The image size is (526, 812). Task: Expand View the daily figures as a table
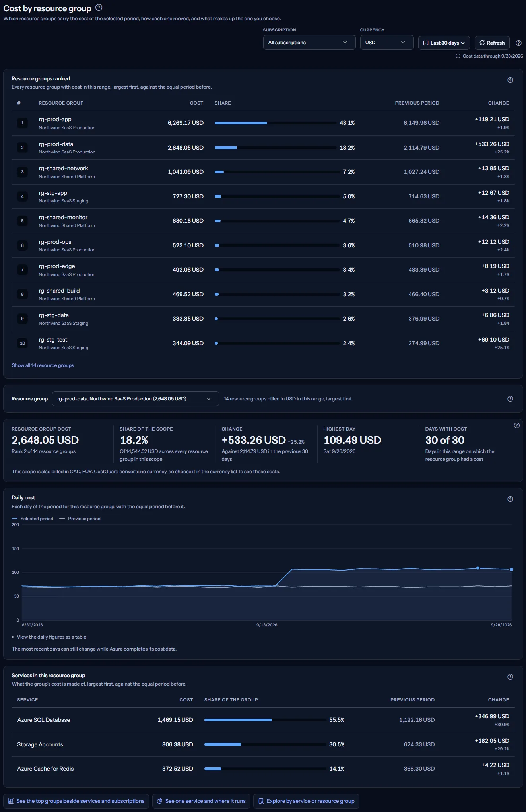tap(49, 637)
